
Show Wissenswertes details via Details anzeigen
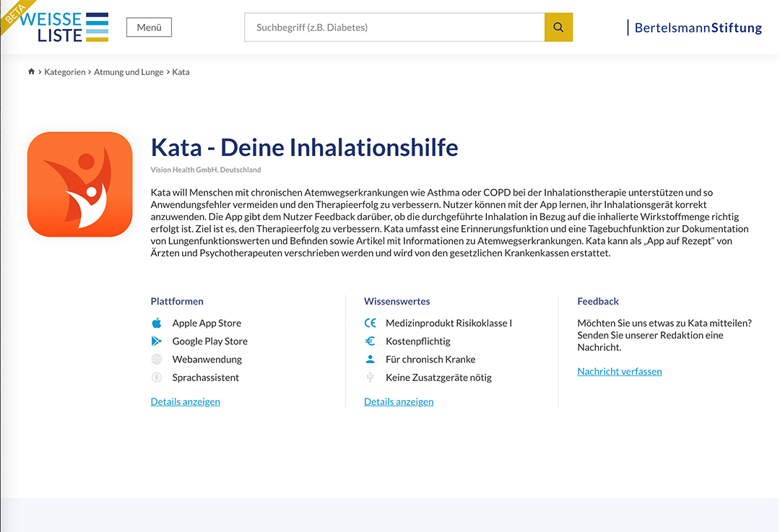pos(399,402)
